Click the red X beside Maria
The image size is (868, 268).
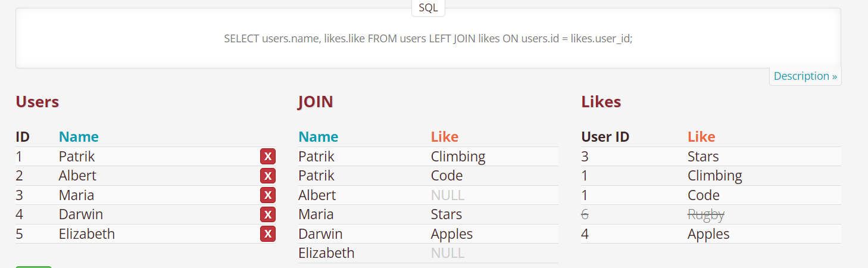(x=268, y=195)
